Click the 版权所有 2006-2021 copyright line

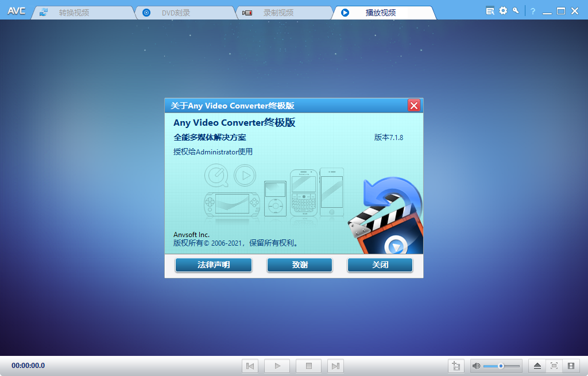(x=236, y=243)
